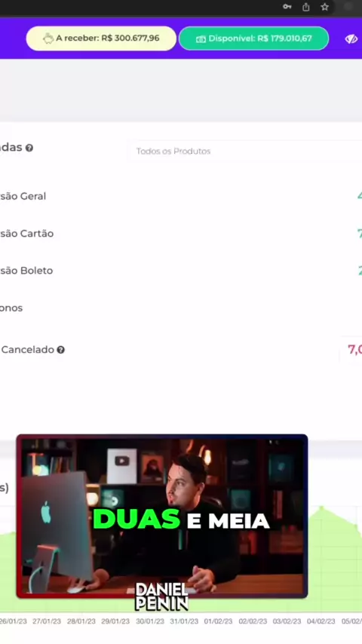Click the help icon beside the 'adas' heading

point(29,148)
